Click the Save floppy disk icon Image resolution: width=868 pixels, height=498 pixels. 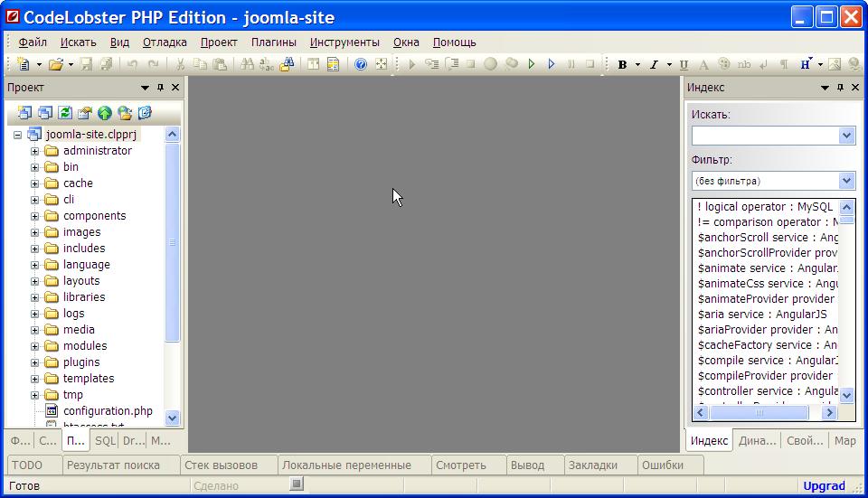point(86,64)
